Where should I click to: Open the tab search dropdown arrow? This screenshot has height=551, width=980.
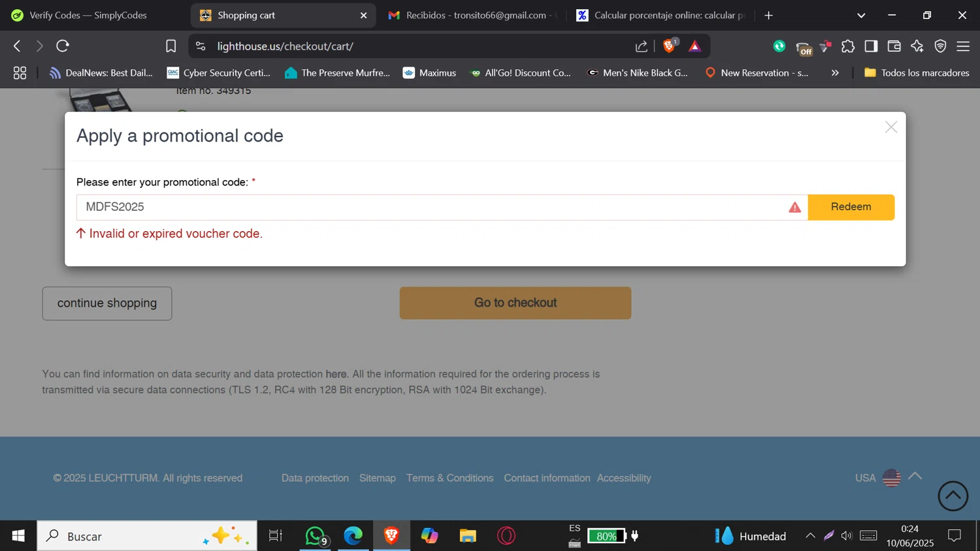click(x=861, y=15)
